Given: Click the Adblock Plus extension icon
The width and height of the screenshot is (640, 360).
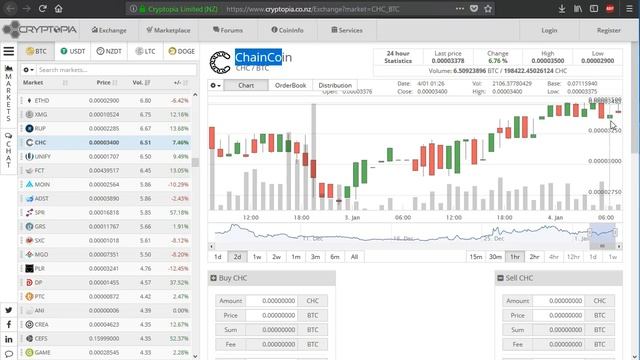Looking at the screenshot, I should (x=610, y=9).
